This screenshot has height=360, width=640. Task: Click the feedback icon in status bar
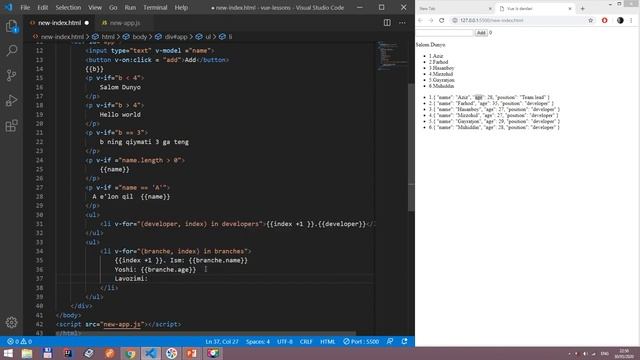pos(390,342)
